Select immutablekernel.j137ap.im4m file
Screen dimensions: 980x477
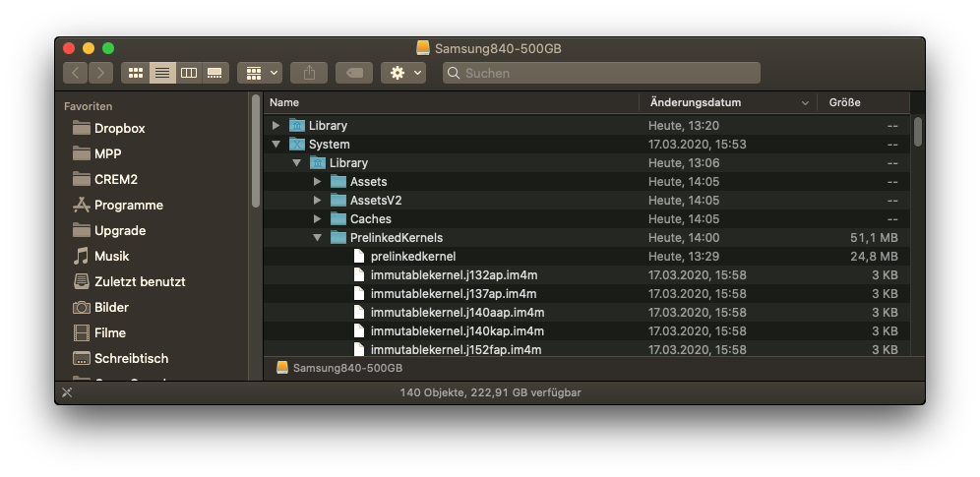[586, 294]
